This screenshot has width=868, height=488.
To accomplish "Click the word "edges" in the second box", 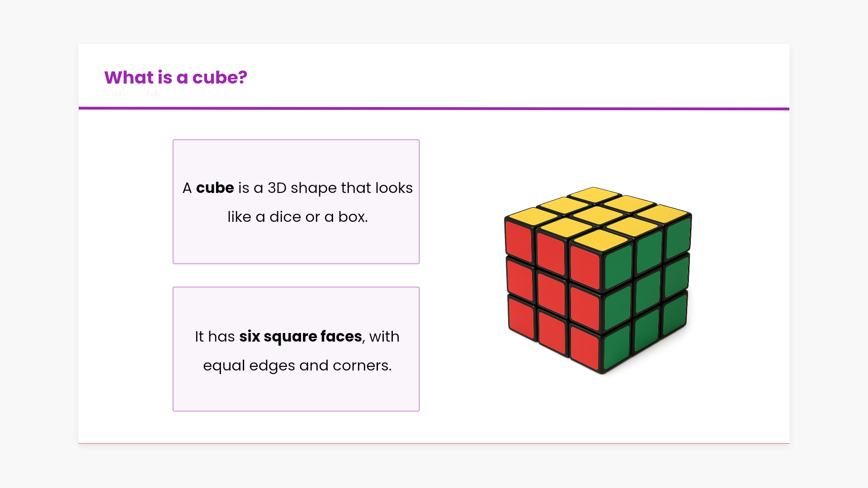I will click(x=272, y=366).
